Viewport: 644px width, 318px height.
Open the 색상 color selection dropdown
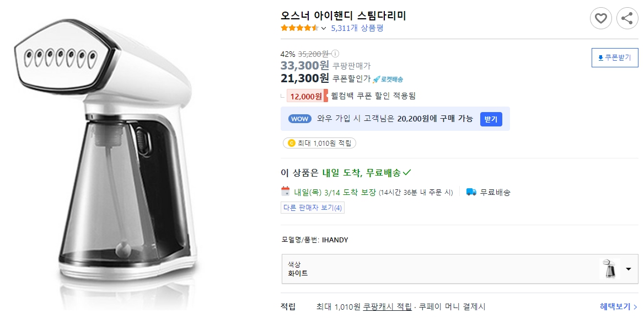pyautogui.click(x=628, y=269)
